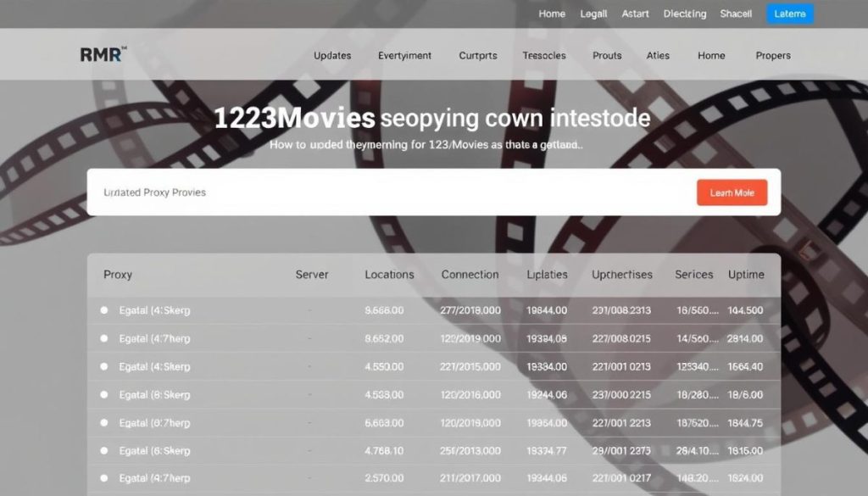The height and width of the screenshot is (496, 868).
Task: Sort by the Server column header
Action: pyautogui.click(x=312, y=275)
